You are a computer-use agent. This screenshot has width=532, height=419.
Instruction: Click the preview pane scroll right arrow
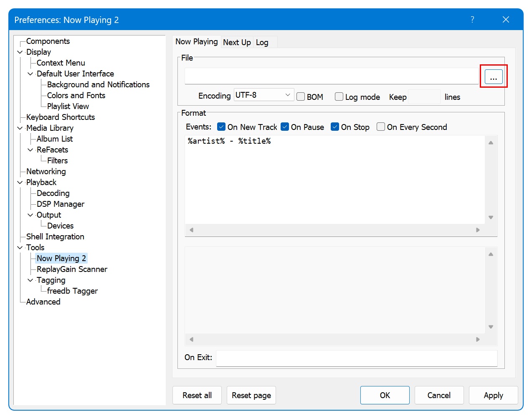[478, 339]
